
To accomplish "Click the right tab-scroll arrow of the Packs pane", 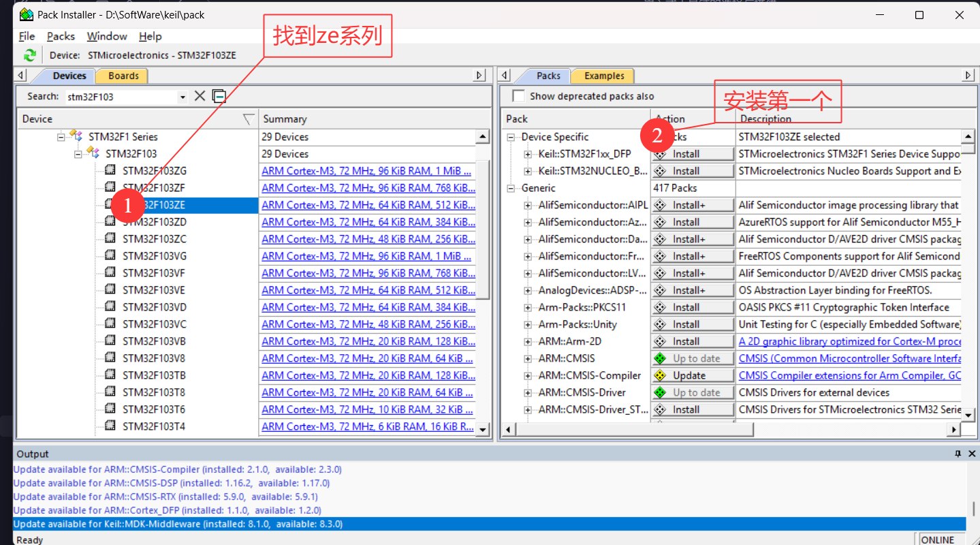I will pyautogui.click(x=968, y=76).
